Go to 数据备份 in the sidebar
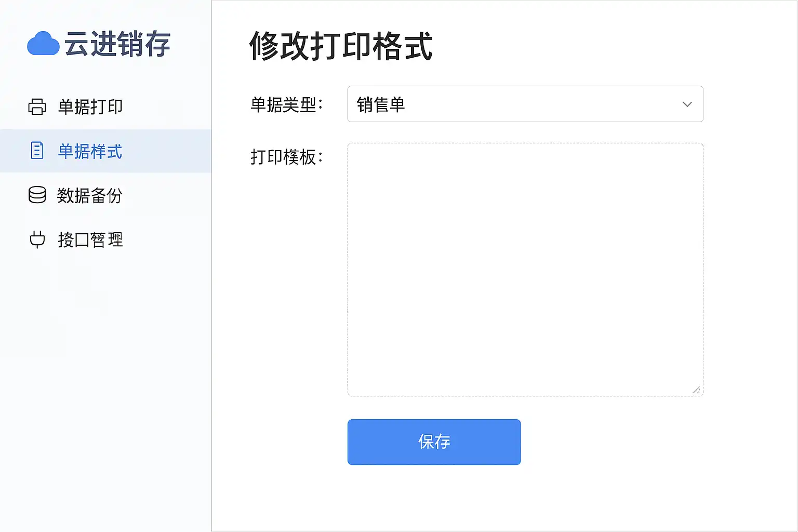The width and height of the screenshot is (798, 532). (90, 196)
